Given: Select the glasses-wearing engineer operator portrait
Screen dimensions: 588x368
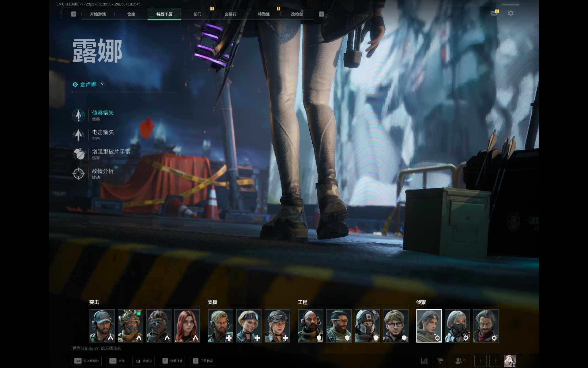Looking at the screenshot, I should coord(395,326).
